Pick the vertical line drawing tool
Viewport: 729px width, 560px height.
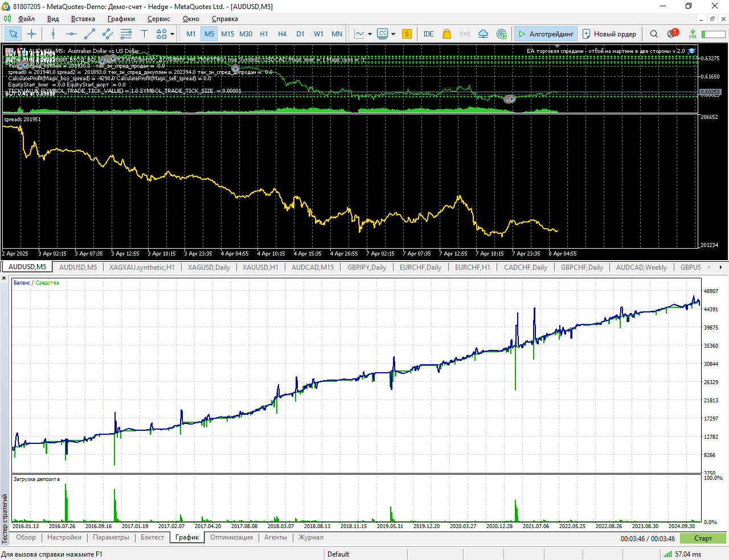pyautogui.click(x=53, y=34)
